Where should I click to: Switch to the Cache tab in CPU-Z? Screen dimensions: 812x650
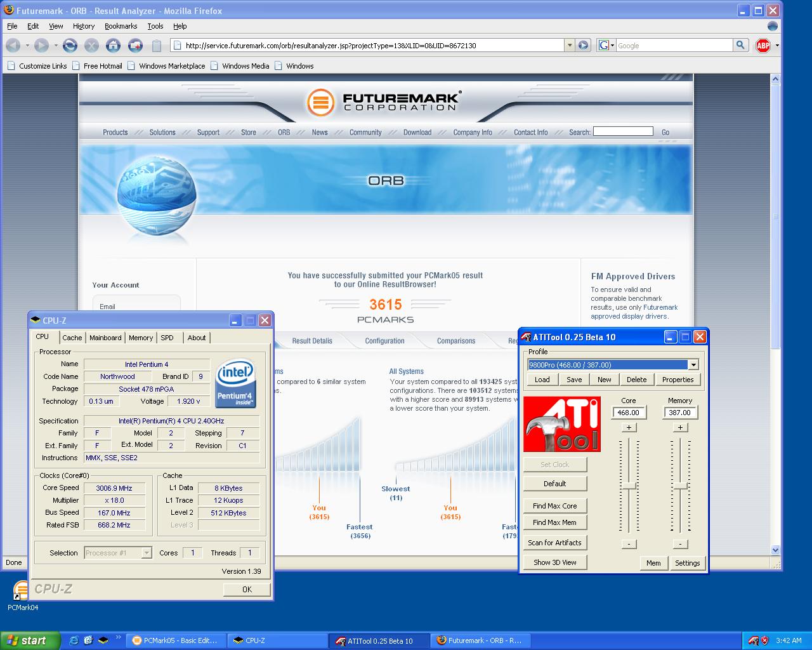(72, 338)
